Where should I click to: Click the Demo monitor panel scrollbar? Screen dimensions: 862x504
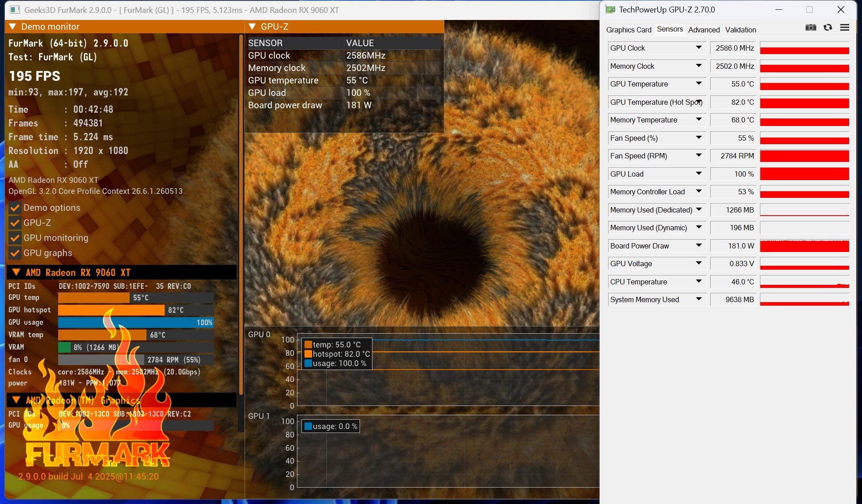[x=241, y=215]
